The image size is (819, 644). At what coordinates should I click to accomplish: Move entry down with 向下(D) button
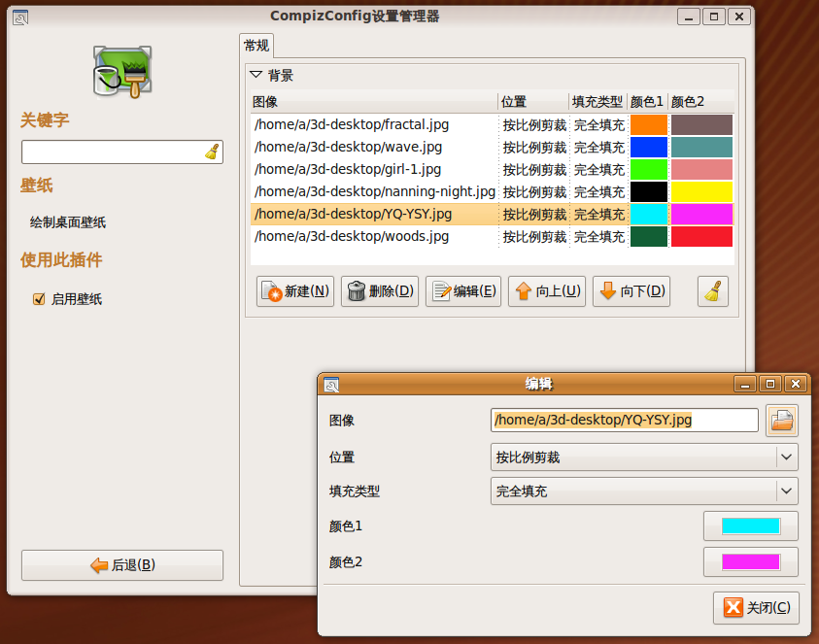(631, 291)
